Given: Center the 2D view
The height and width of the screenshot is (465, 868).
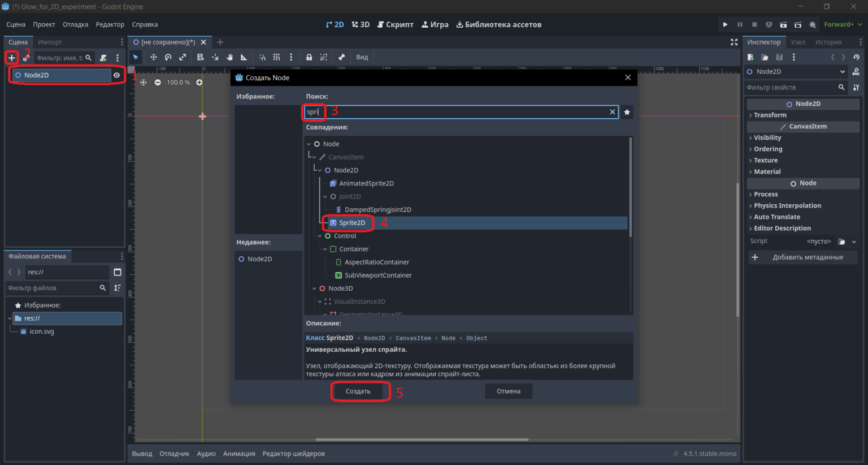Looking at the screenshot, I should click(x=144, y=83).
